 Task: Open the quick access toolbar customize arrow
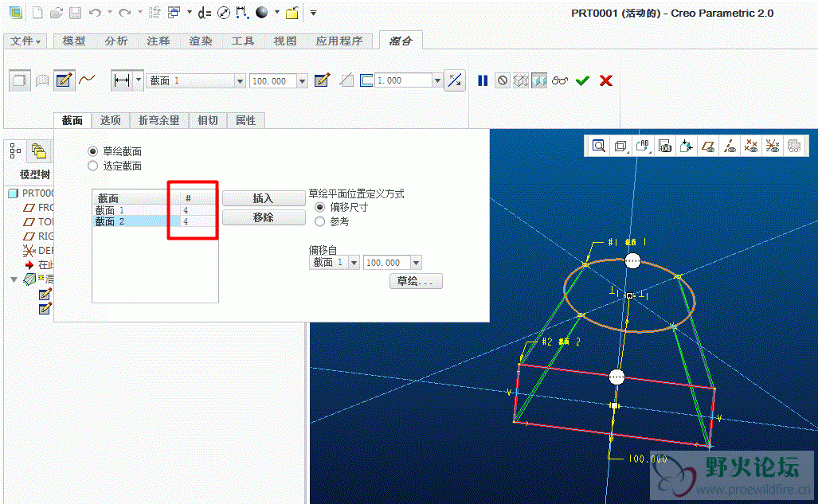(313, 13)
